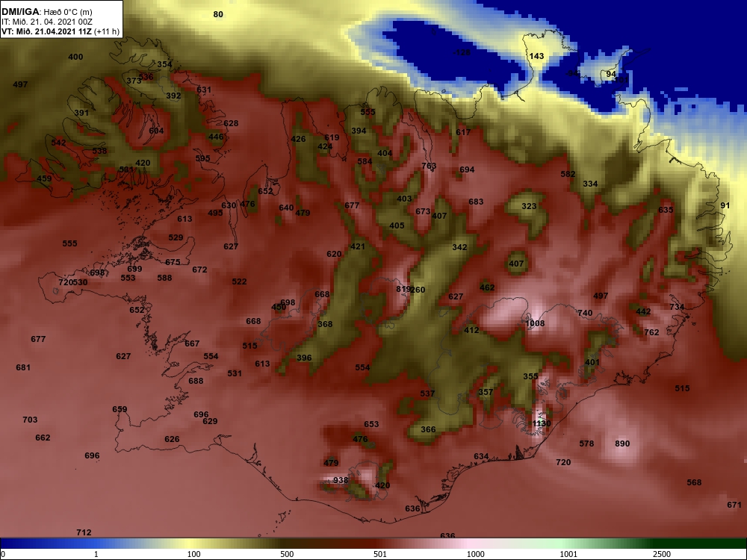Select the legend label 2500
Viewport: 747px width, 560px height.
click(661, 554)
